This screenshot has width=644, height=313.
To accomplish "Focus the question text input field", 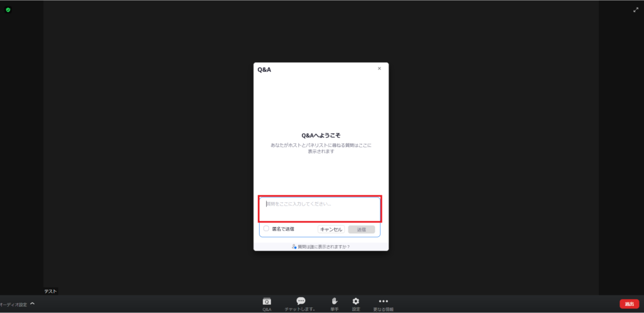I will 319,208.
